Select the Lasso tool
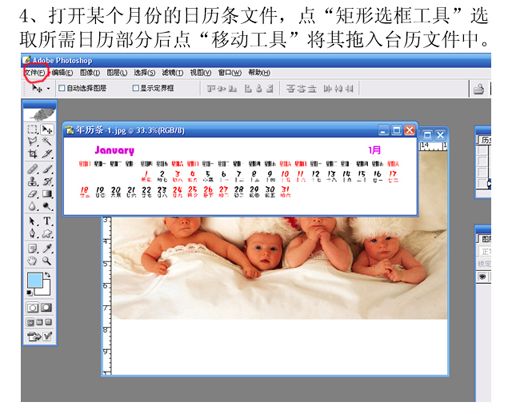The width and height of the screenshot is (520, 414). point(33,141)
